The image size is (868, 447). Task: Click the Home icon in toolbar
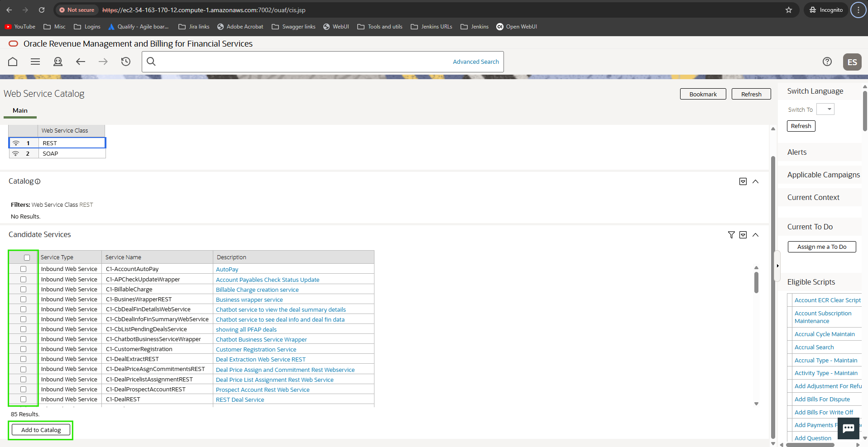point(13,62)
